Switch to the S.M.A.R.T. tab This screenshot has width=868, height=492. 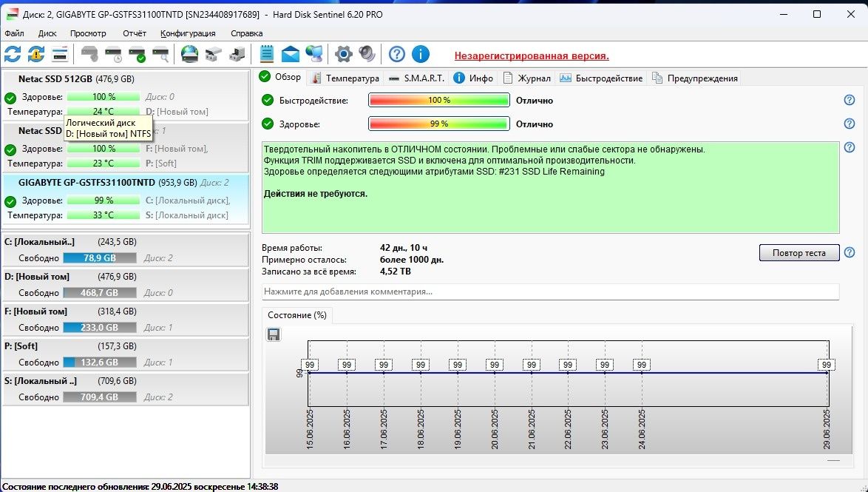(417, 78)
